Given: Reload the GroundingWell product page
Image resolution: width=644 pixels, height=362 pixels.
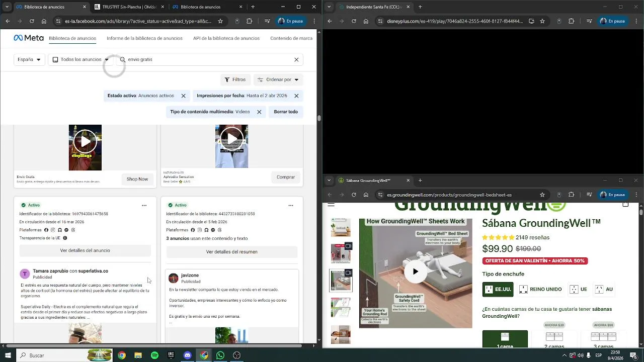Looking at the screenshot, I should pyautogui.click(x=354, y=195).
